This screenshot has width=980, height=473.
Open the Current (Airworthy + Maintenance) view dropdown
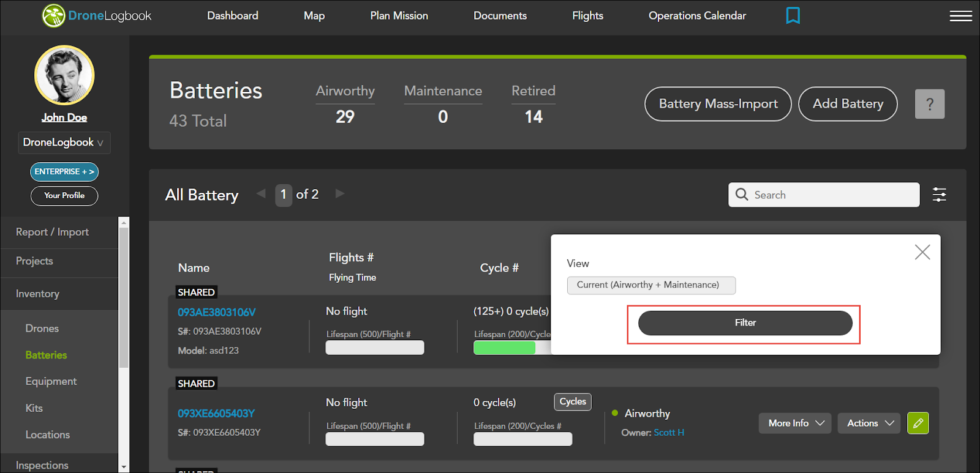coord(651,285)
